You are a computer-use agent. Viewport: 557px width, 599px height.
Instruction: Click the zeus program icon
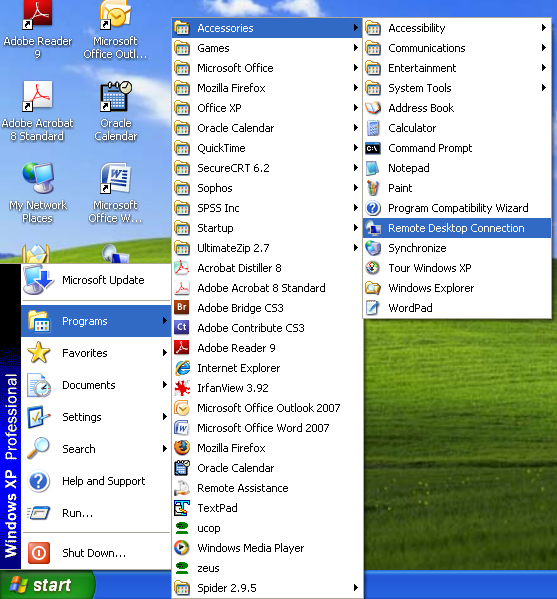coord(182,568)
